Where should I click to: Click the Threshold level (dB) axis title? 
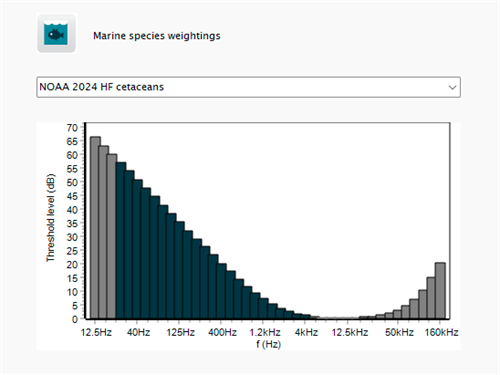pyautogui.click(x=50, y=218)
